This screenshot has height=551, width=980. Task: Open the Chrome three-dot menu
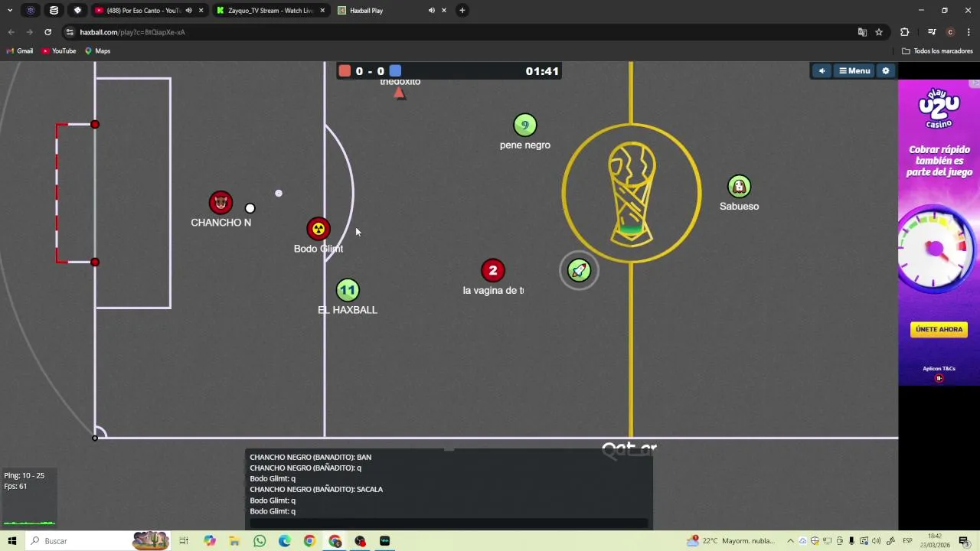969,32
